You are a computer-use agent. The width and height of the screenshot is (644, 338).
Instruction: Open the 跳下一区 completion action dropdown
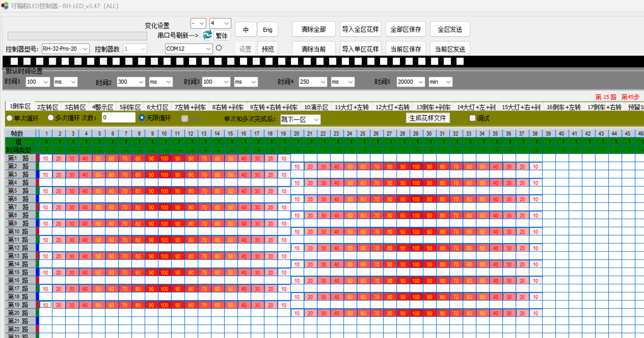point(300,119)
